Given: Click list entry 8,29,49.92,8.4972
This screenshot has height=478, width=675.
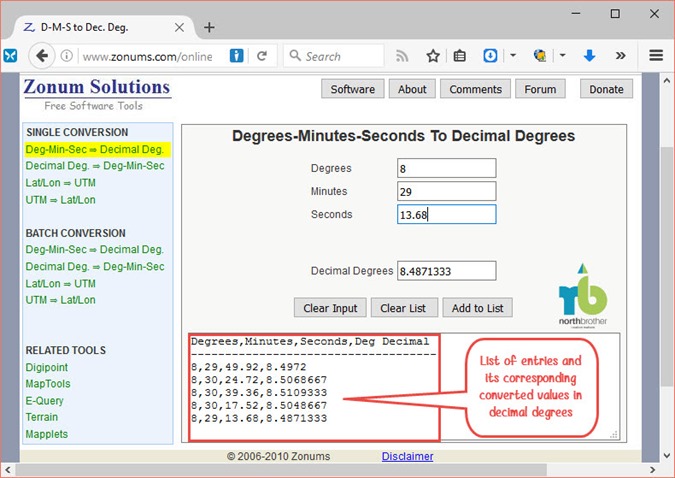Looking at the screenshot, I should (x=249, y=367).
